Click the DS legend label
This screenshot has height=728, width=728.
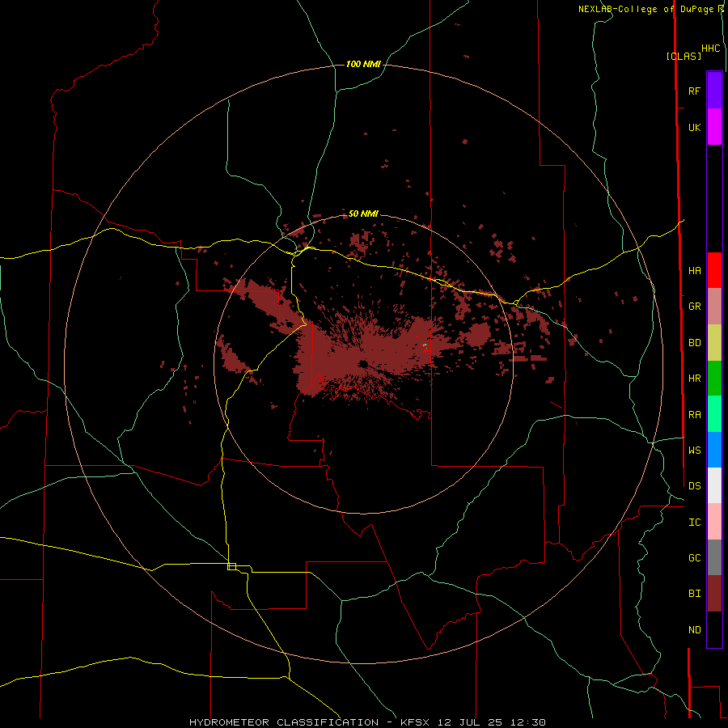pos(694,485)
